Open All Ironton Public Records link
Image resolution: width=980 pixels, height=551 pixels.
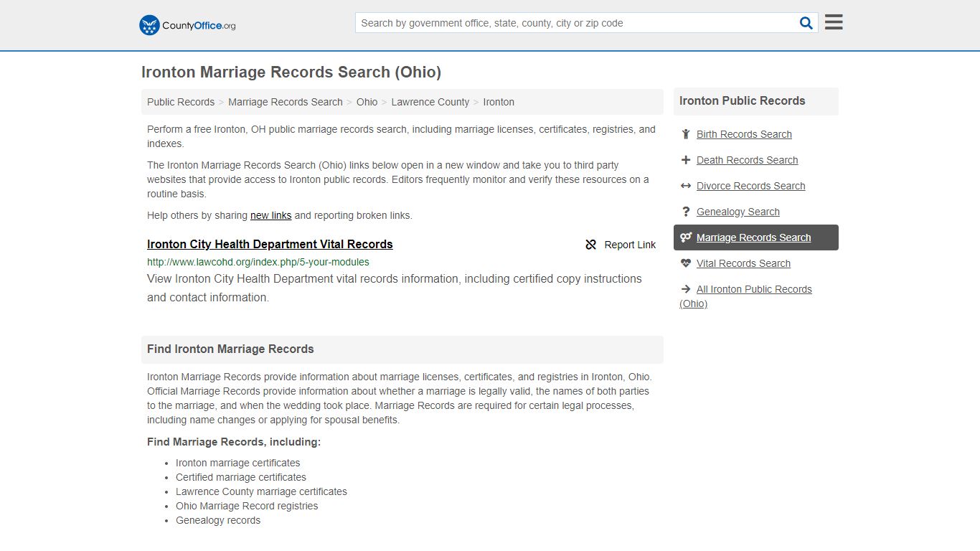click(x=746, y=296)
